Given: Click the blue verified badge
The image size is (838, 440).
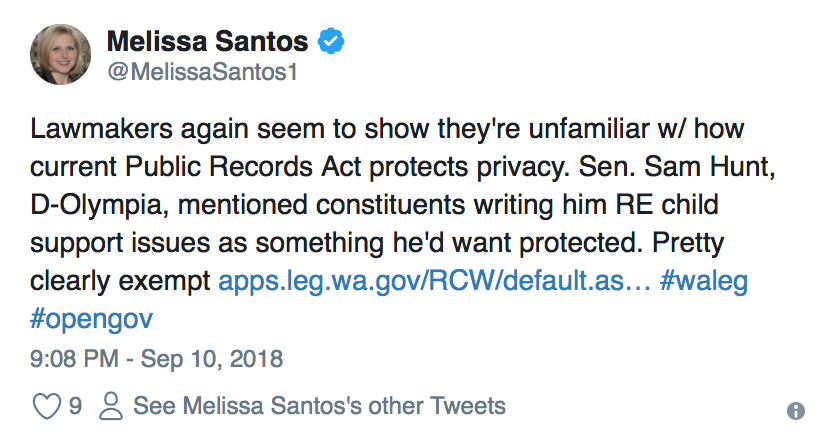Looking at the screenshot, I should [331, 41].
